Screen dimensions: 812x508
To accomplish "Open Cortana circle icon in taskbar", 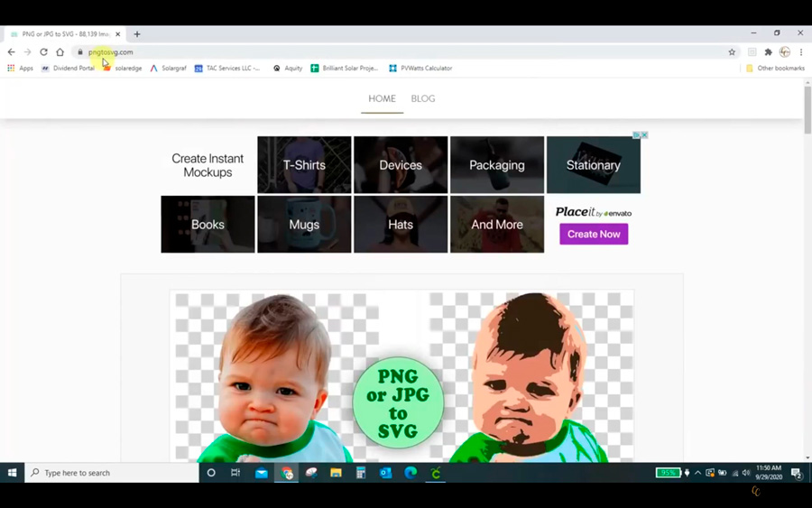I will point(211,473).
